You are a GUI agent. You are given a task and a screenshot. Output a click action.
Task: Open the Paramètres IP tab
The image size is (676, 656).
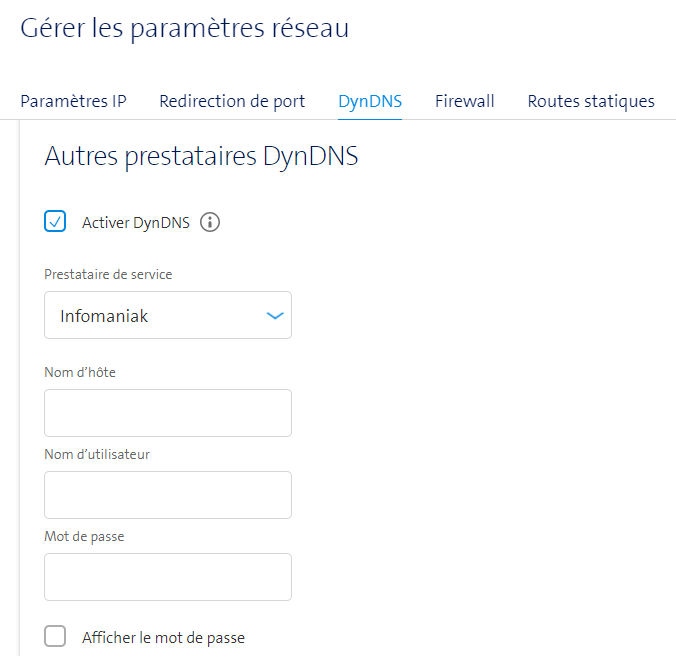(x=73, y=101)
